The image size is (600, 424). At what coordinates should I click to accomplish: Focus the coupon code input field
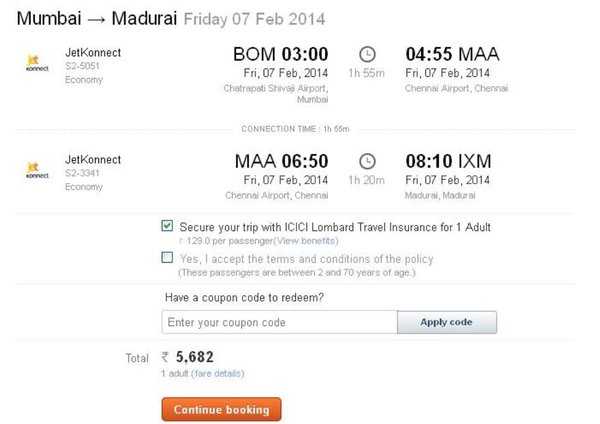click(279, 322)
